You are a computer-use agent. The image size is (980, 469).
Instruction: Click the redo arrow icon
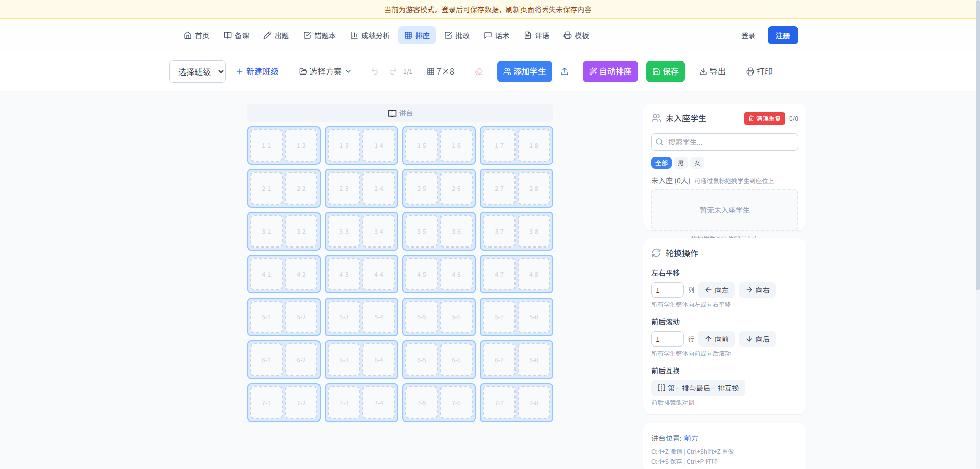[393, 71]
